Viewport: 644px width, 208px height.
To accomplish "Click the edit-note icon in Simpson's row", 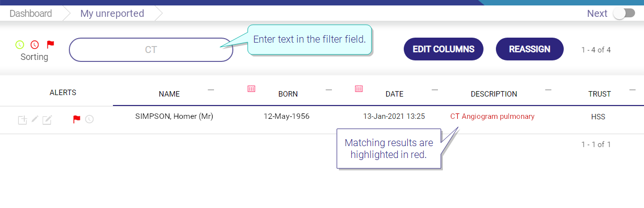I will pyautogui.click(x=47, y=119).
